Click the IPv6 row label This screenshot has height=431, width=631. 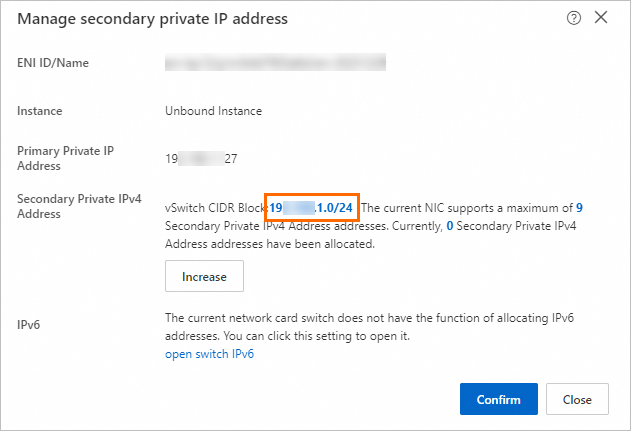(29, 325)
